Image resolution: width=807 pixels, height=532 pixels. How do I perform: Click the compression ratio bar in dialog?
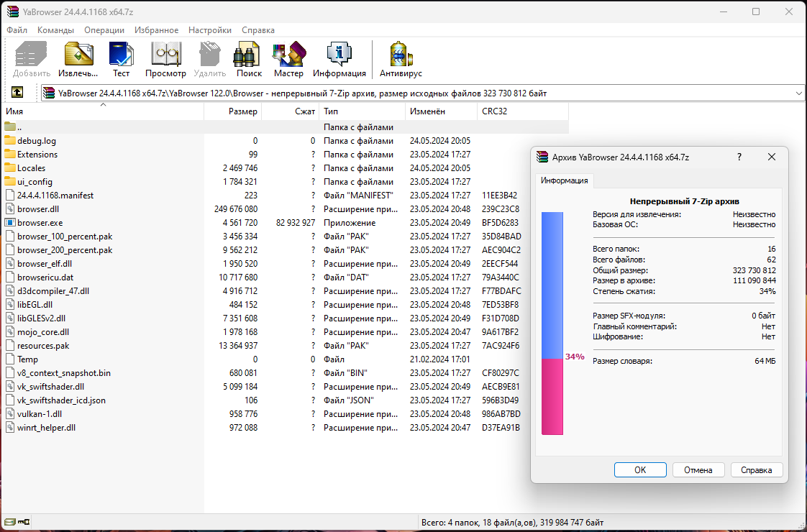click(552, 323)
